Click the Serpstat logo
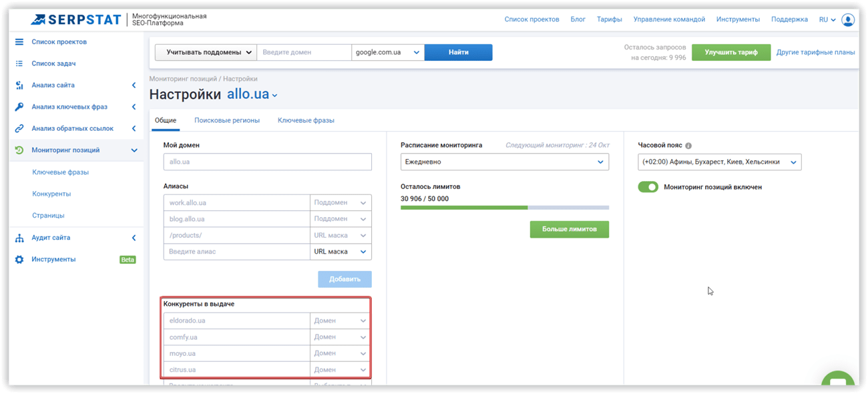The image size is (868, 394). 76,19
